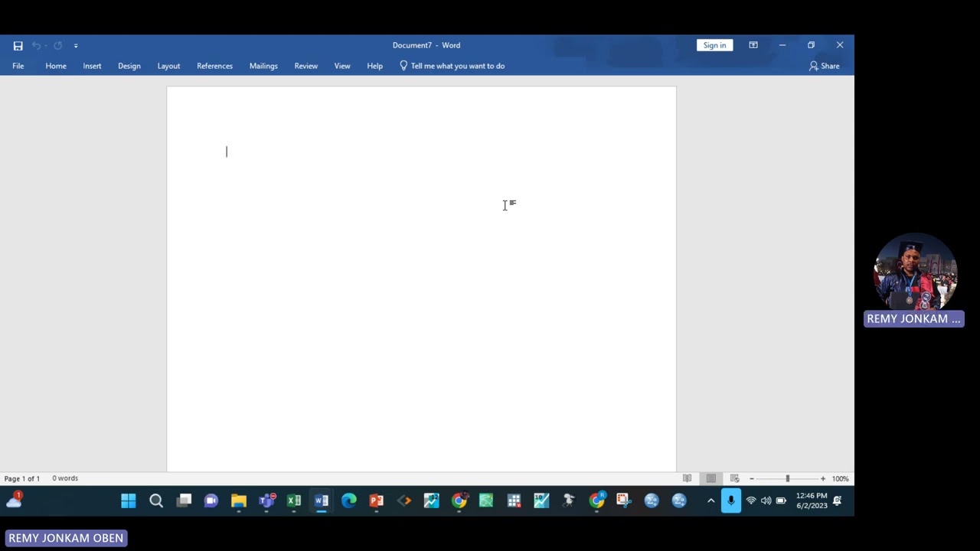Switch to the Home ribbon tab
The width and height of the screenshot is (980, 551).
click(56, 66)
